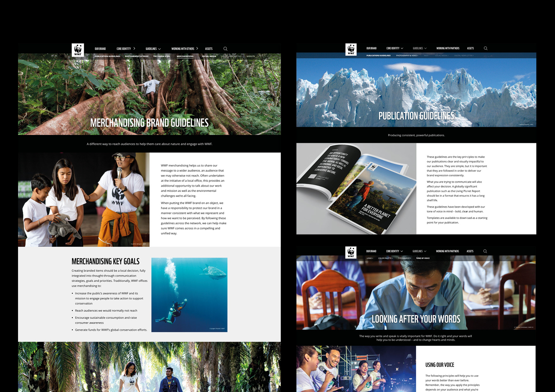Select Photography & Video sub-nav on Merchandising page
The height and width of the screenshot is (392, 555).
point(137,56)
